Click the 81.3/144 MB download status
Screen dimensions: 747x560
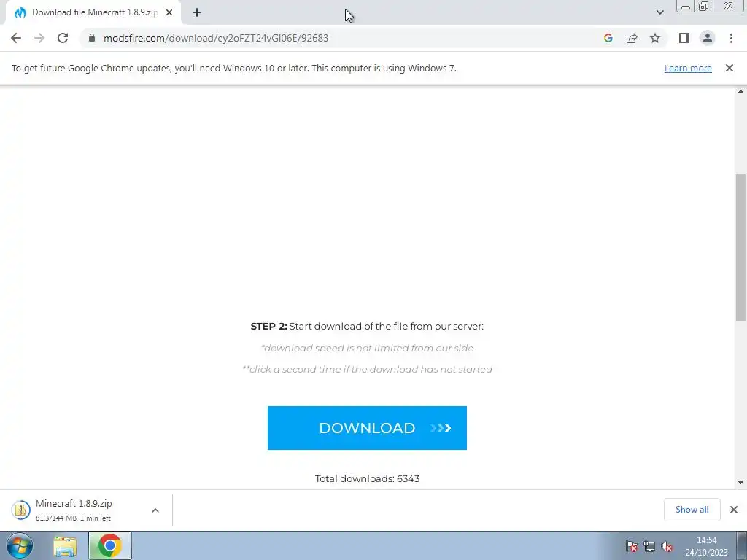(x=73, y=518)
